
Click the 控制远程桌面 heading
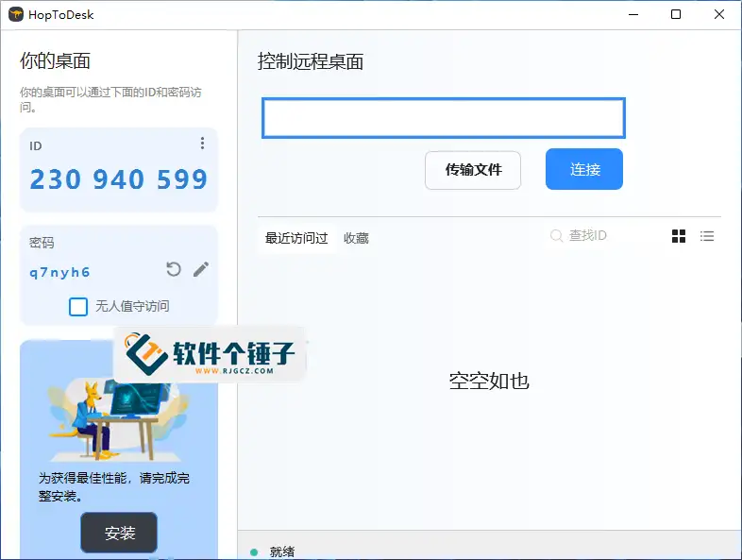(311, 61)
